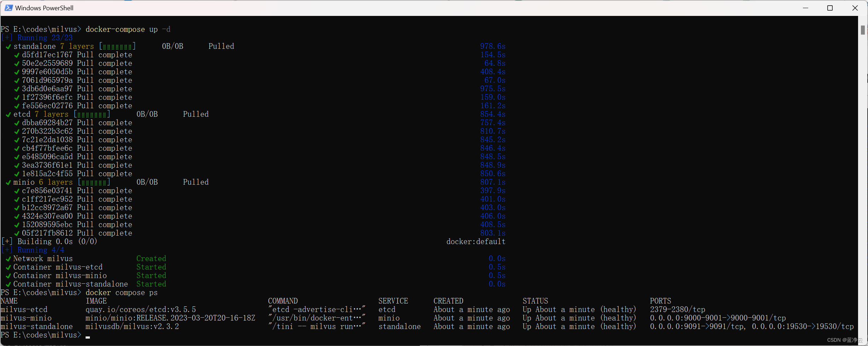Click layer hash fe556ec02776
The width and height of the screenshot is (868, 346).
pyautogui.click(x=47, y=106)
